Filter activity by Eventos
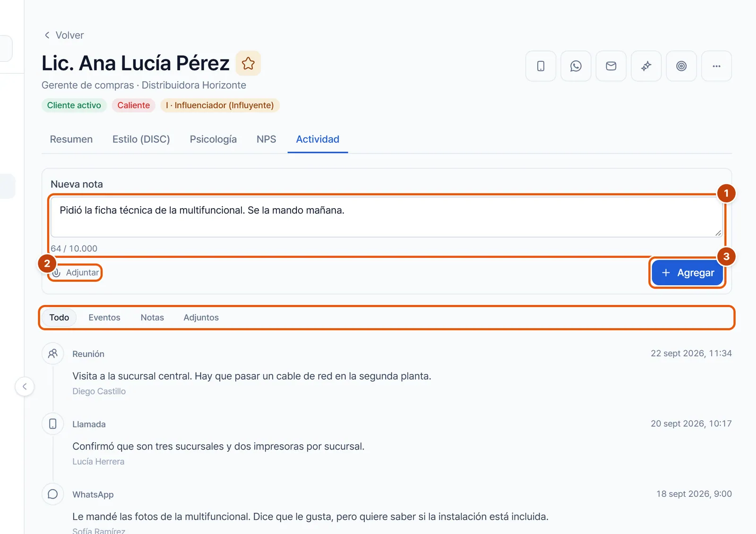The width and height of the screenshot is (756, 534). coord(104,318)
